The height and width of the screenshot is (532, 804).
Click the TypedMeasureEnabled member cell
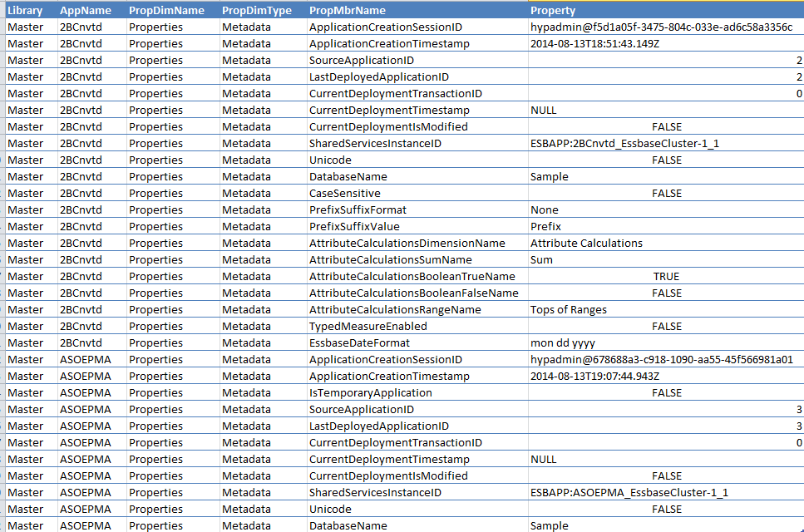click(417, 327)
